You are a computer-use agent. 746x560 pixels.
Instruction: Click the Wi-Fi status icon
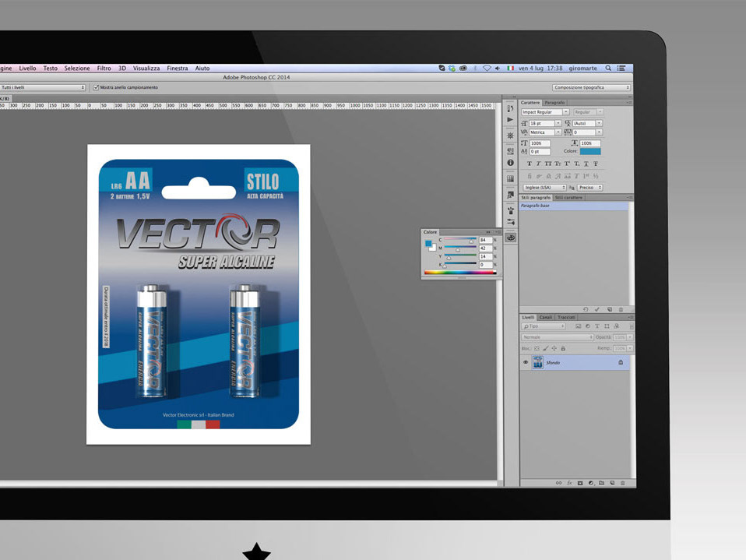point(487,69)
